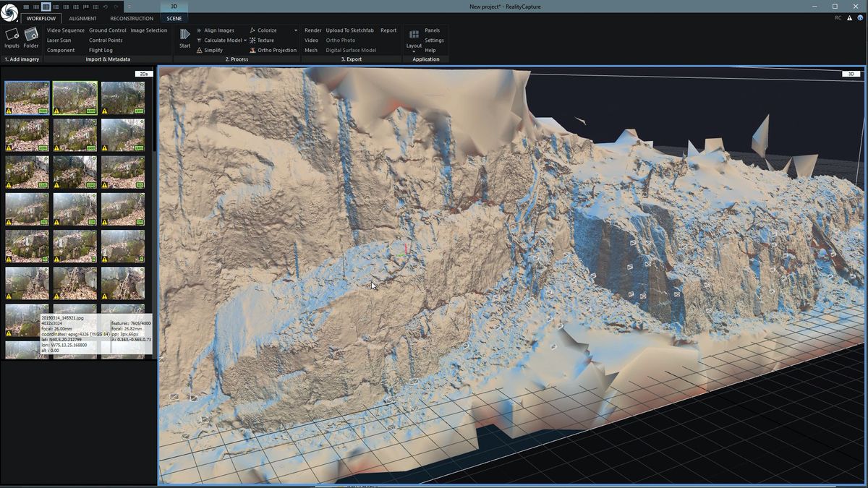868x488 pixels.
Task: Click Upload To Sketchfab
Action: (x=349, y=30)
